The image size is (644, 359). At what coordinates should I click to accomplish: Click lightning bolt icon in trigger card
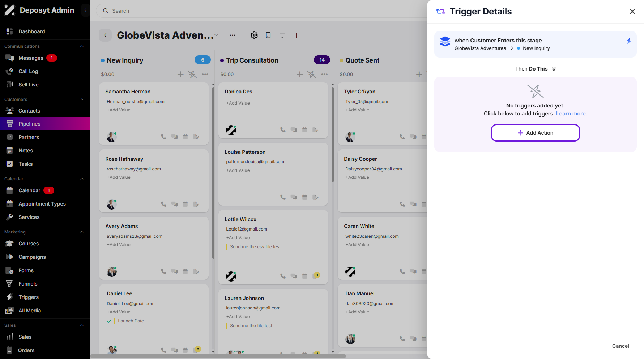pyautogui.click(x=629, y=41)
